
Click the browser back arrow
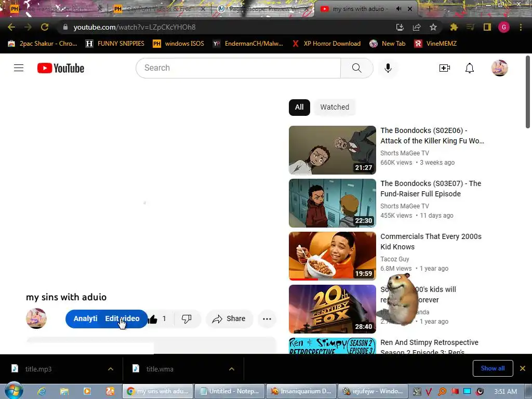click(11, 27)
